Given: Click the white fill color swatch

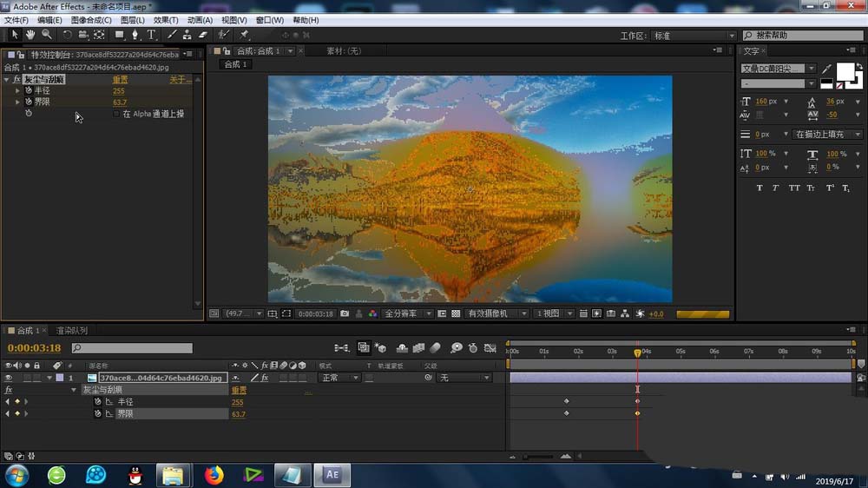Looking at the screenshot, I should pos(844,71).
